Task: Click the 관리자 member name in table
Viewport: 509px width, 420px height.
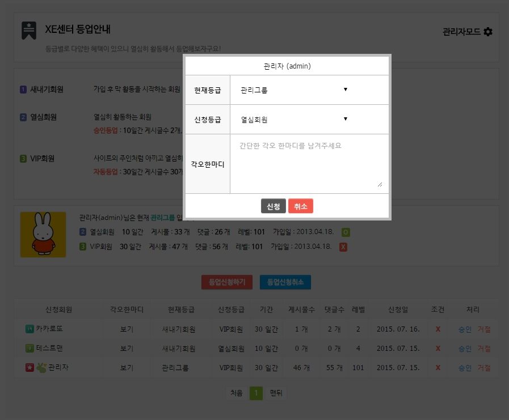Action: [x=58, y=367]
